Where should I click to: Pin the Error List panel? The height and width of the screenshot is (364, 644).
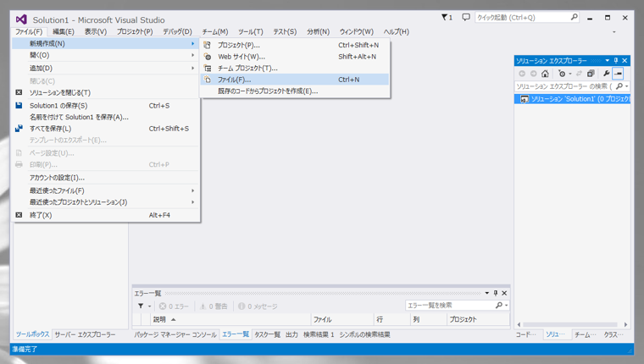496,293
